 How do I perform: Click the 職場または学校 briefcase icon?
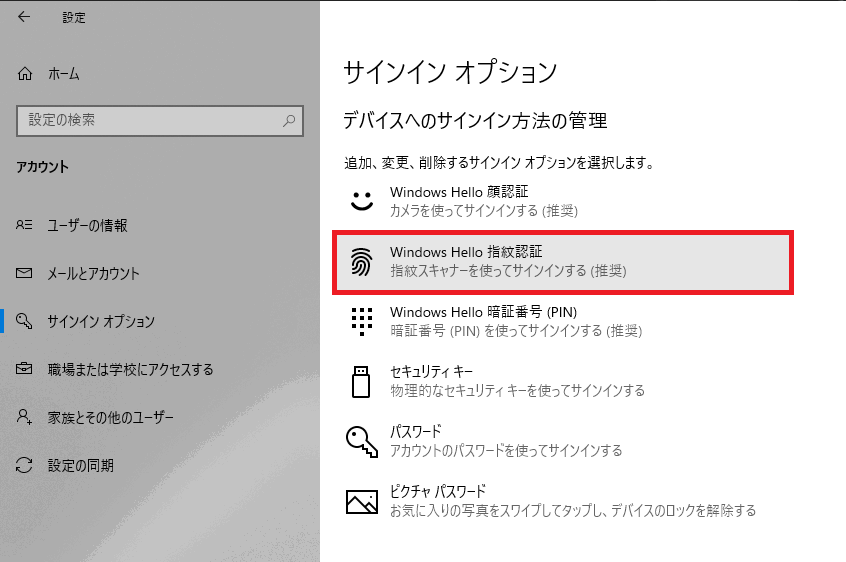[x=24, y=369]
